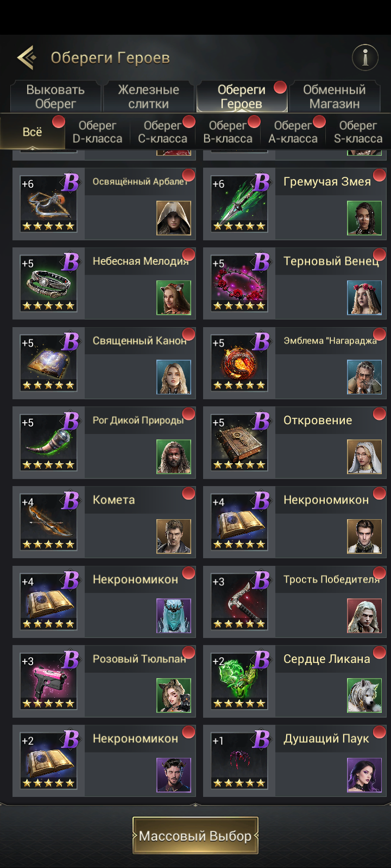Open the info icon at top right
This screenshot has height=868, width=391.
[365, 57]
